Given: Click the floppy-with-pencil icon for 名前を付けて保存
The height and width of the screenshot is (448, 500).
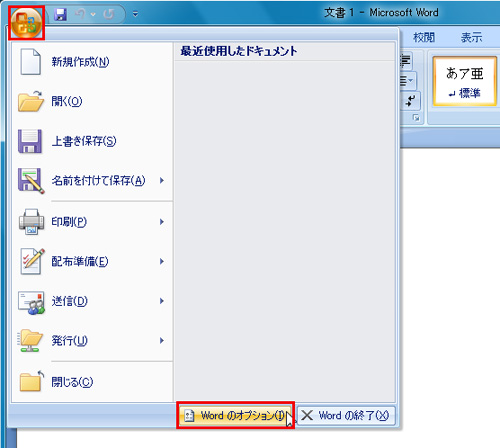Looking at the screenshot, I should coord(31,181).
